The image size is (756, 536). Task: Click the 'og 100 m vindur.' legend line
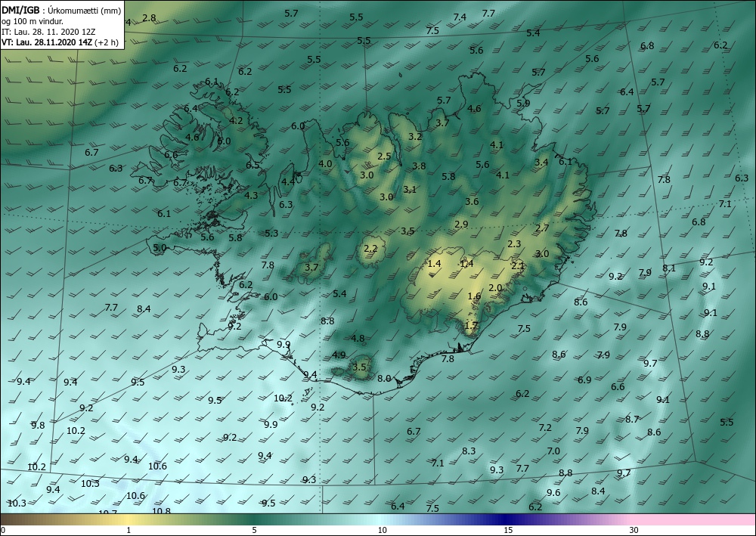click(33, 21)
